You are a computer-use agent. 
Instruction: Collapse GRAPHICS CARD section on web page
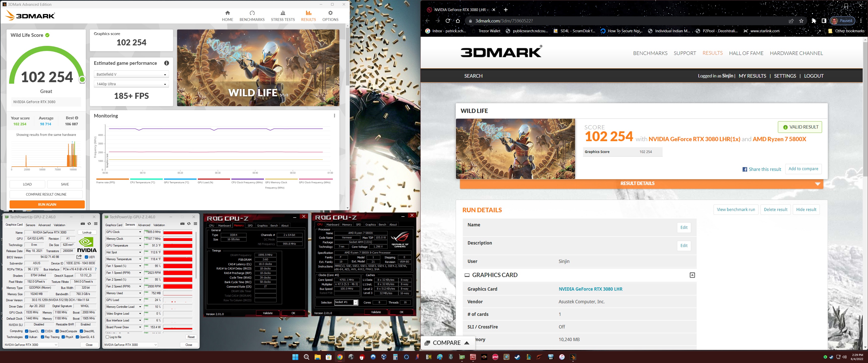tap(692, 275)
